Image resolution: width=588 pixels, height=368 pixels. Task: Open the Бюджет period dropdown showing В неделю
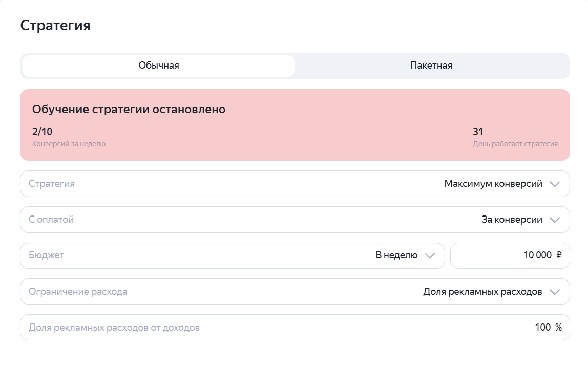[233, 255]
